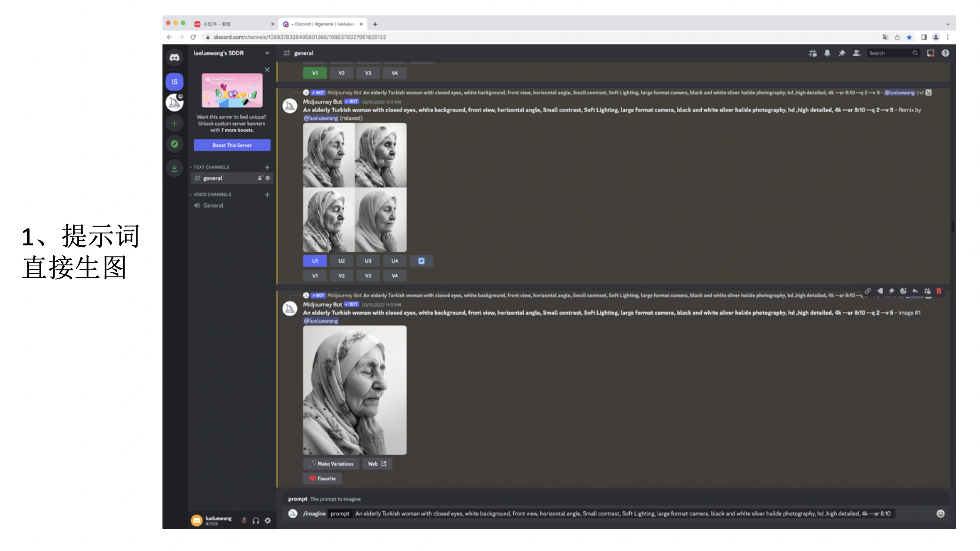The width and height of the screenshot is (980, 551).
Task: Toggle Favorite heart on upscaled image
Action: (322, 478)
